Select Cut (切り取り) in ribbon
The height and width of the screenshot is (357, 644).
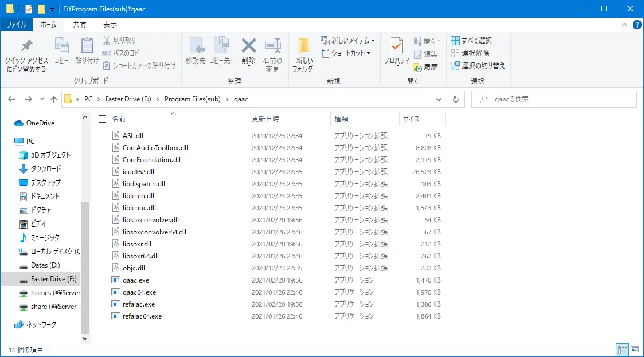pyautogui.click(x=119, y=41)
